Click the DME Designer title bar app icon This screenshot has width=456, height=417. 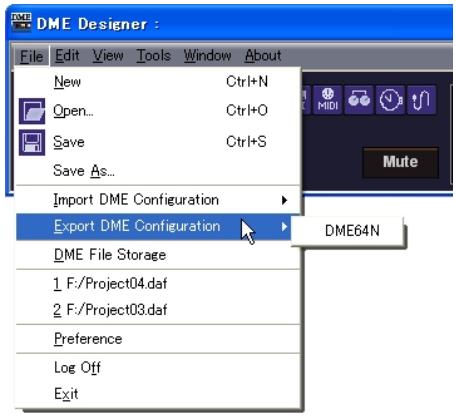(x=21, y=23)
